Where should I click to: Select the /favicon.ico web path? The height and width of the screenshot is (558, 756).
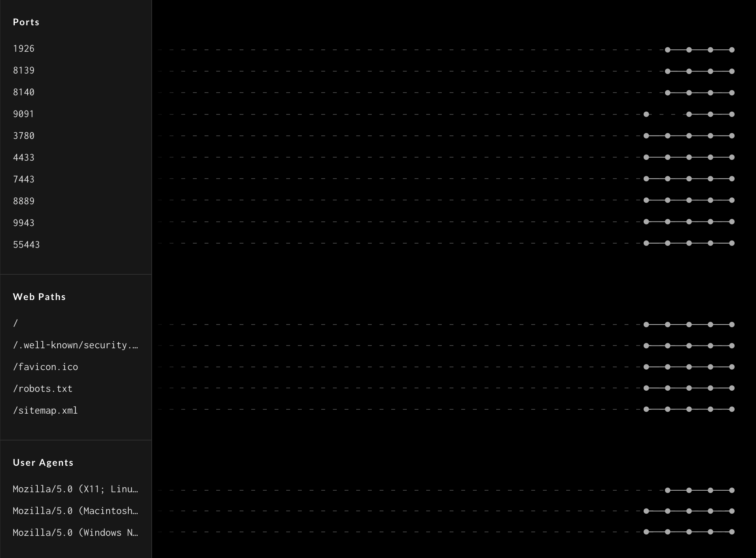click(x=45, y=367)
